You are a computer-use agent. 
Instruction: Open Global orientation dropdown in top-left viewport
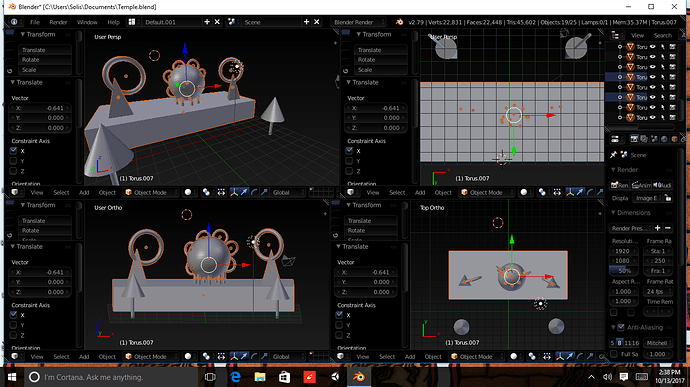tap(288, 192)
